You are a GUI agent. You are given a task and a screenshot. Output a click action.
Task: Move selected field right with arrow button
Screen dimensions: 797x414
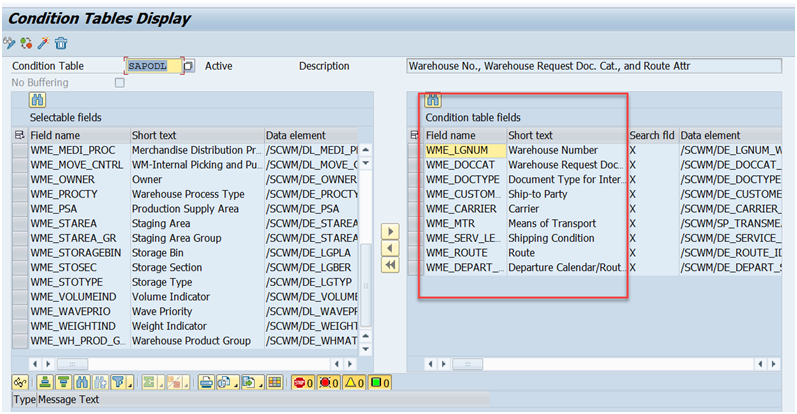(390, 231)
